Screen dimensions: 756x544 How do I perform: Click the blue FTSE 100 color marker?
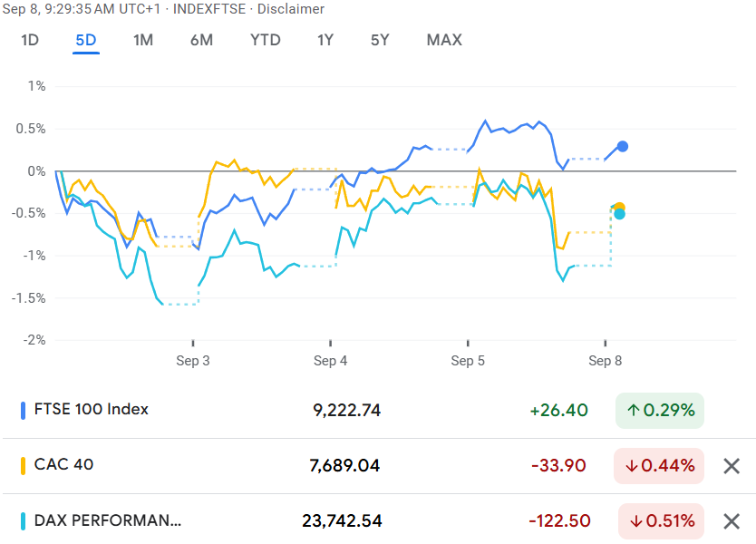23,411
